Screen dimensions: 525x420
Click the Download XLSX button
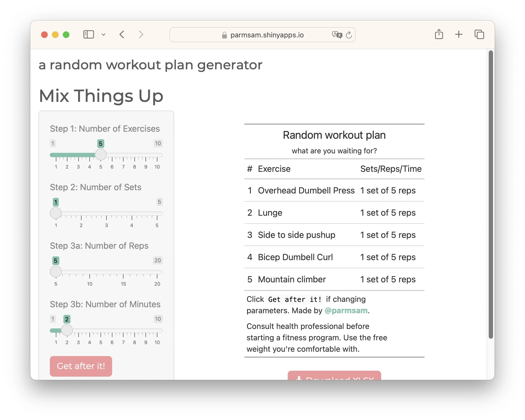click(x=334, y=376)
